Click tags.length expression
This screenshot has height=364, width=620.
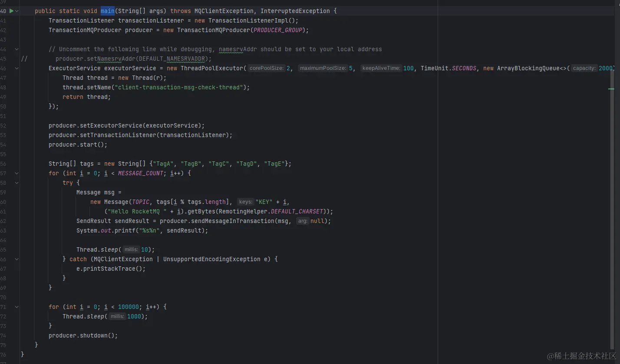207,202
